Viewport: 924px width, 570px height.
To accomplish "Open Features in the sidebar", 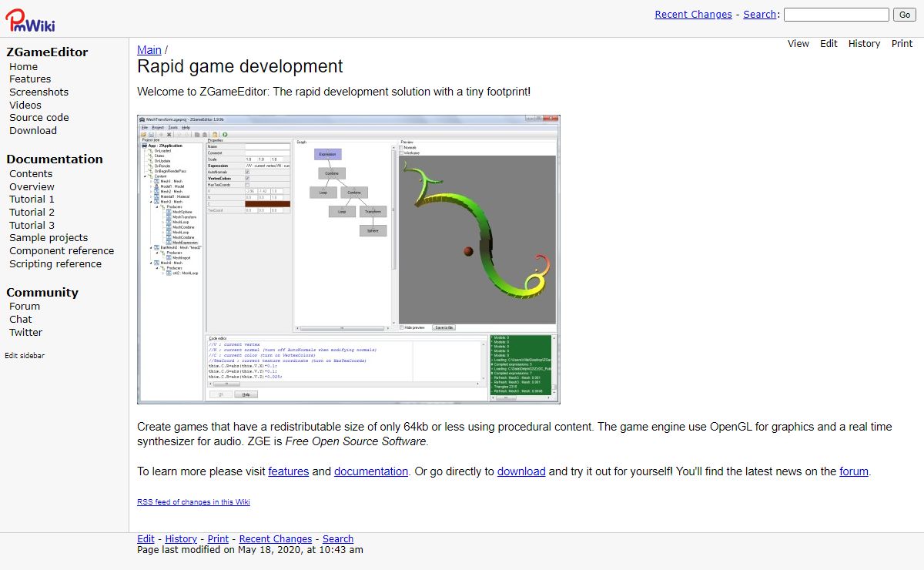I will (30, 79).
